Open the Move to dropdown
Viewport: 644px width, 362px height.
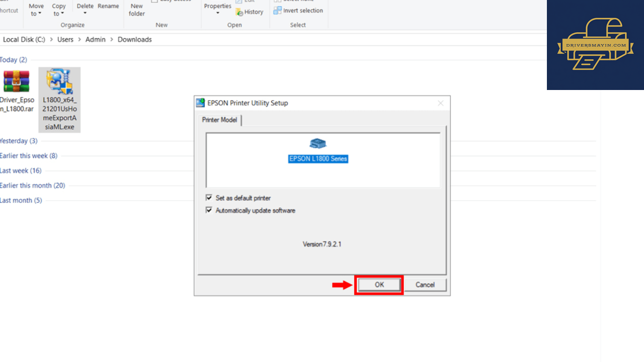[36, 10]
